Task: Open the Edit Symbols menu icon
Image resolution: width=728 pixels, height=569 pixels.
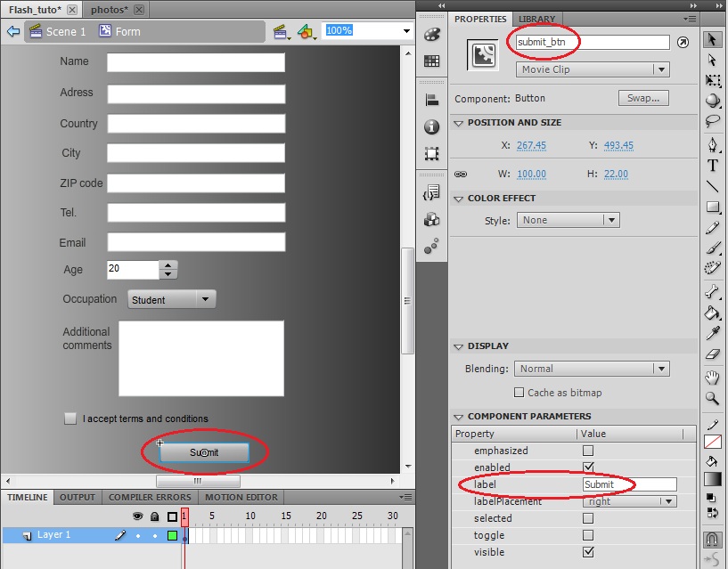Action: (x=307, y=32)
